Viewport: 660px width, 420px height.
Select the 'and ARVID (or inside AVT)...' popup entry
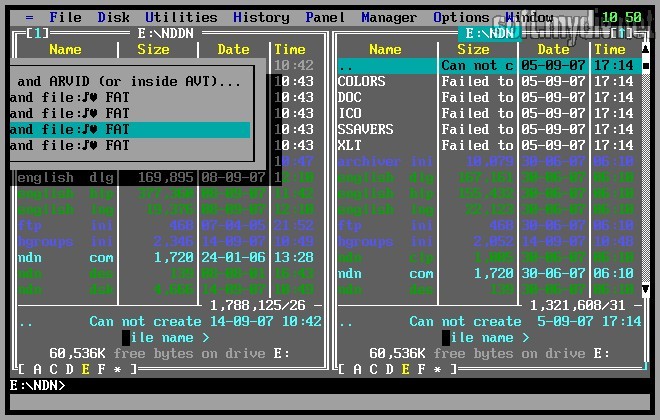click(x=130, y=81)
